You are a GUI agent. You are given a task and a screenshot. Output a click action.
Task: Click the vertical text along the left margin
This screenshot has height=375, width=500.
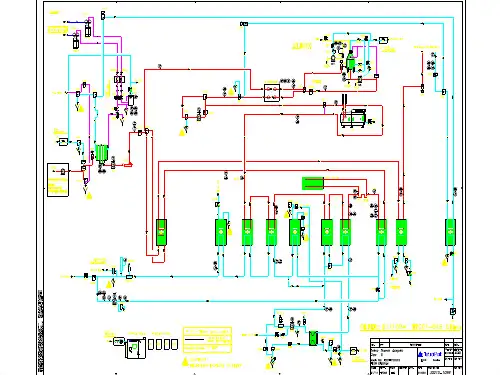[x=40, y=331]
